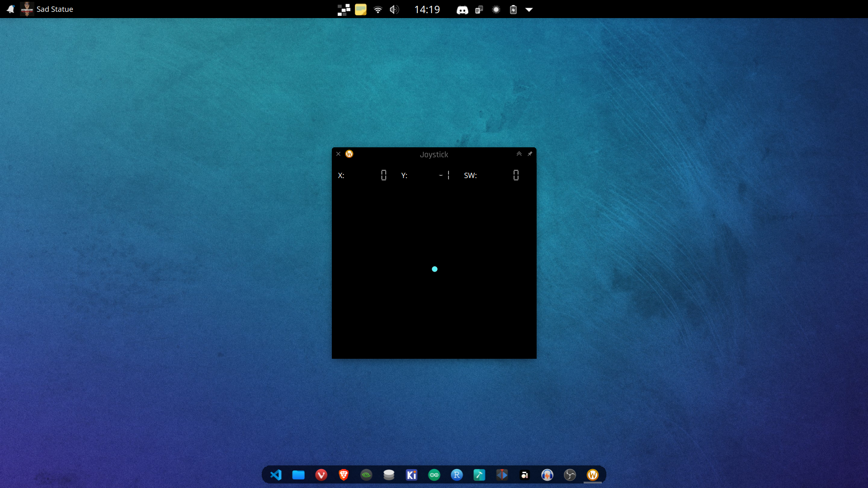The width and height of the screenshot is (868, 488).
Task: Open the RStudio dock icon
Action: tap(457, 475)
